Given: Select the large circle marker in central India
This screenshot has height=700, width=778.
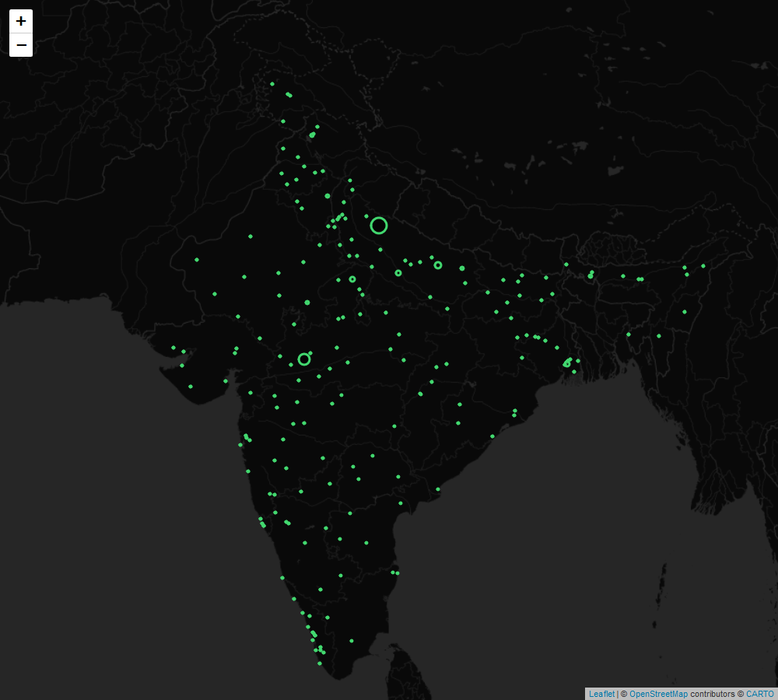Looking at the screenshot, I should pyautogui.click(x=303, y=359).
